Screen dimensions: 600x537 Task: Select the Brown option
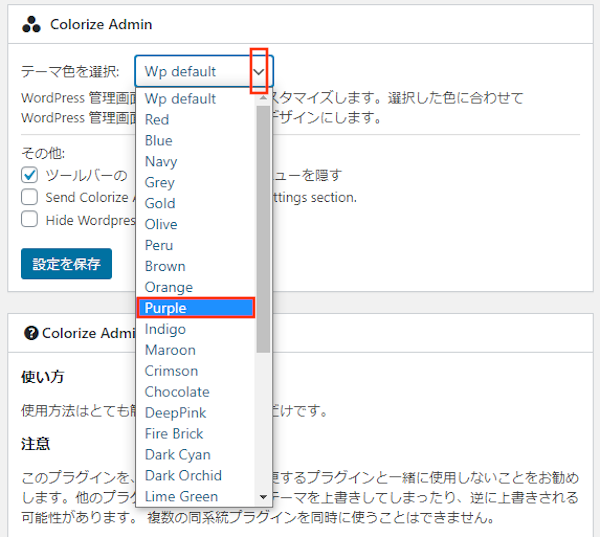point(196,266)
